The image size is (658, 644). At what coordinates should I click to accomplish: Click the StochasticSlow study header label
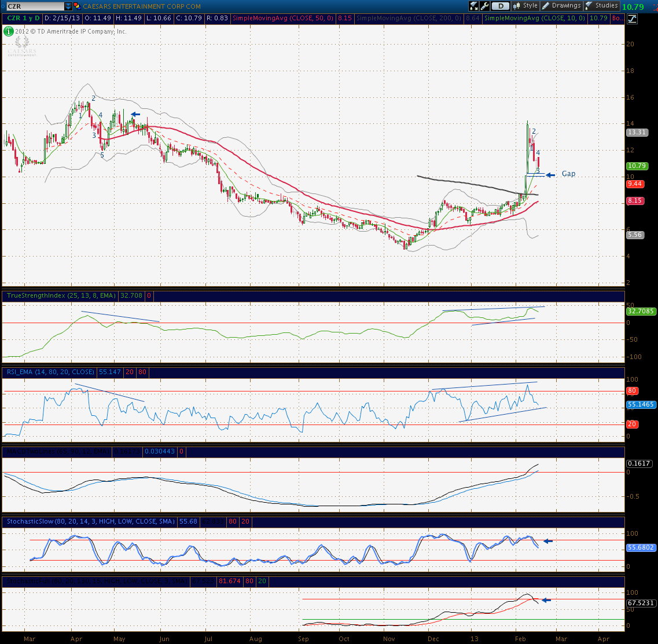tap(91, 521)
